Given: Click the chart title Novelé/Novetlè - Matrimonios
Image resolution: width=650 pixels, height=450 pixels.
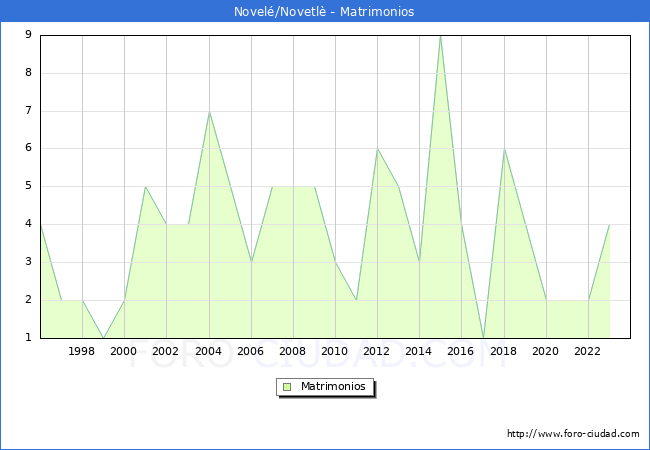Looking at the screenshot, I should [x=325, y=11].
